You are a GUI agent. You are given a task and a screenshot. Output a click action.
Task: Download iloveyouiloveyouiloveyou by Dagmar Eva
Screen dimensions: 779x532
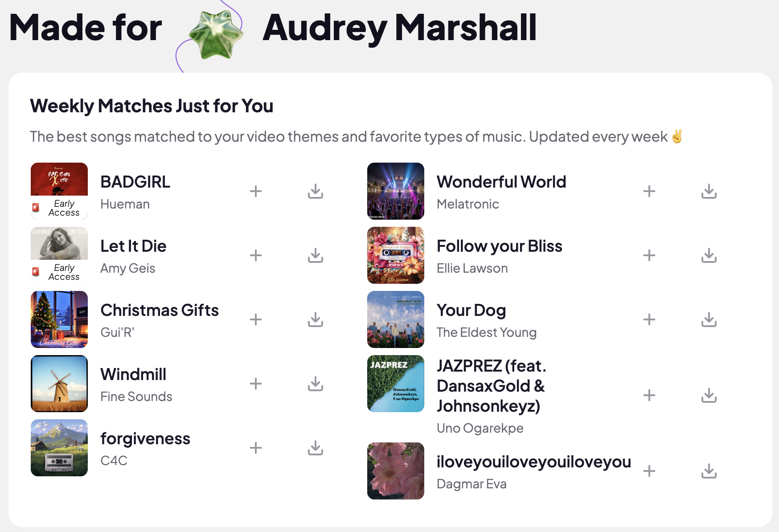click(709, 471)
